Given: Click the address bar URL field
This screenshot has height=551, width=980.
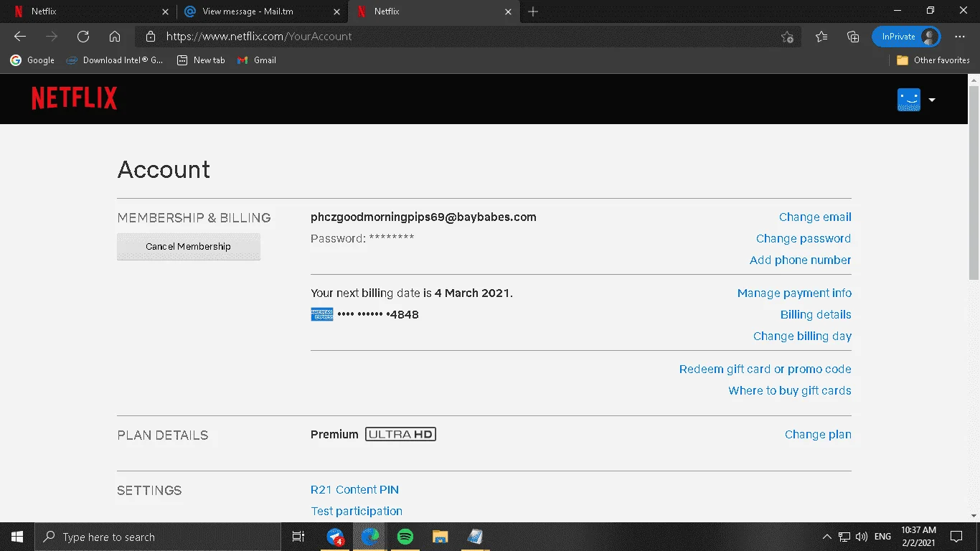Looking at the screenshot, I should (x=466, y=37).
